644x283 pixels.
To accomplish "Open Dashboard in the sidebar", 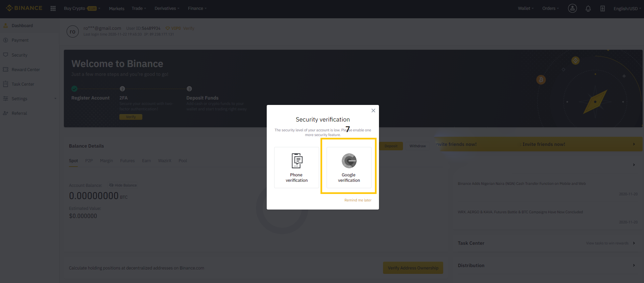I will point(22,25).
